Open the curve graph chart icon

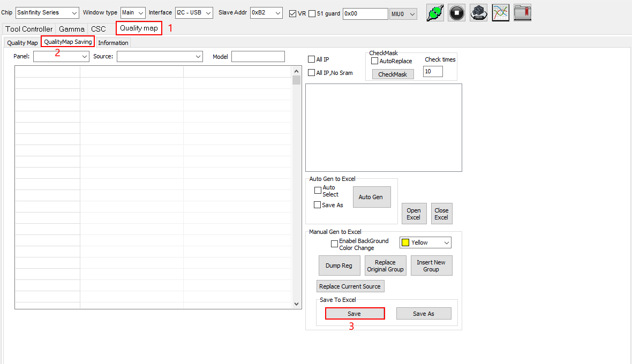coord(501,13)
